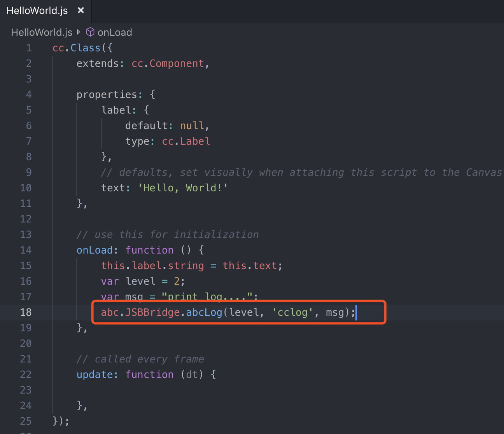Click closing '});' on line 25
Screen dimensions: 504x434
tap(61, 421)
